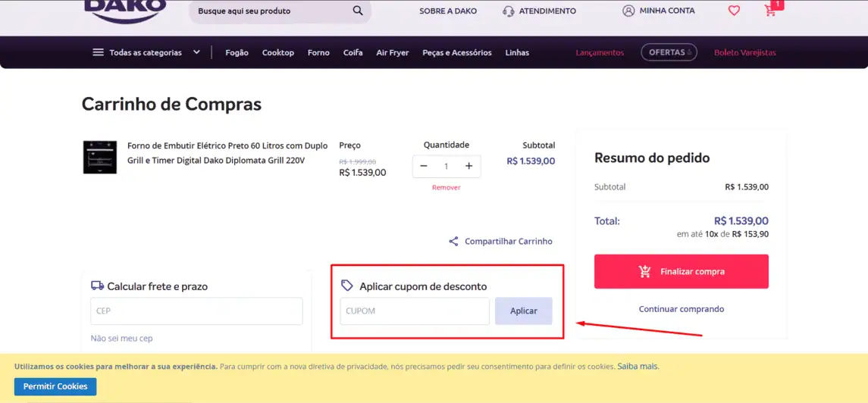Viewport: 868px width, 403px height.
Task: Open the Peças e Acessórios menu
Action: (457, 52)
